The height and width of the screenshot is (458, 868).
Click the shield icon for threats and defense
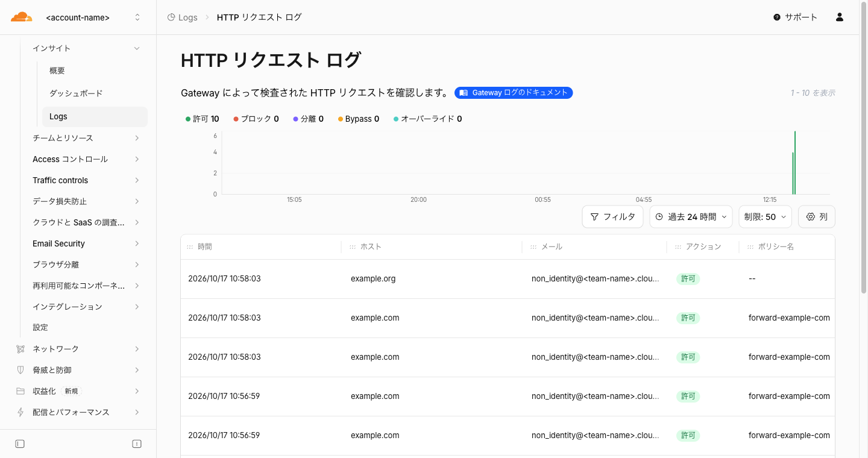tap(20, 370)
